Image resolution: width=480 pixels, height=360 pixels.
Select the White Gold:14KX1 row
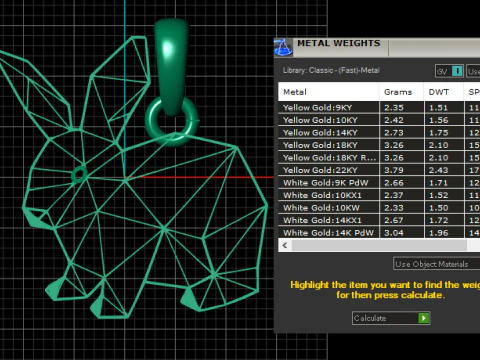[x=379, y=220]
